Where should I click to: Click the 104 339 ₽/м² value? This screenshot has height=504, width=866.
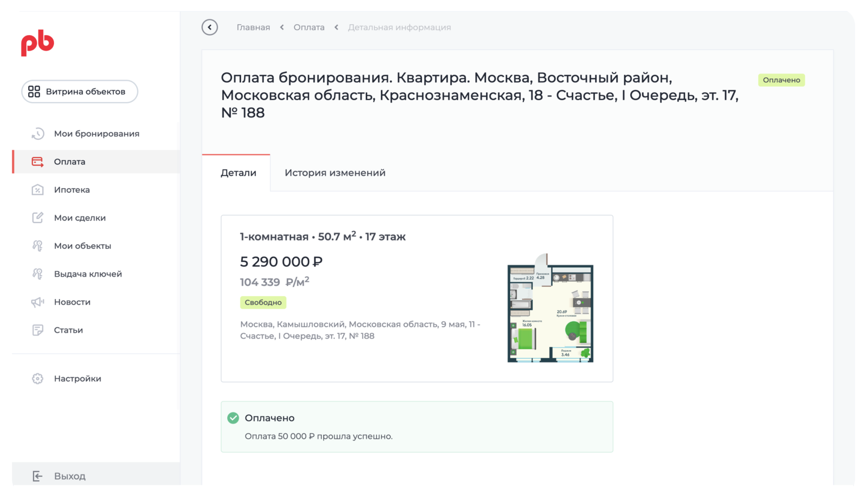275,282
